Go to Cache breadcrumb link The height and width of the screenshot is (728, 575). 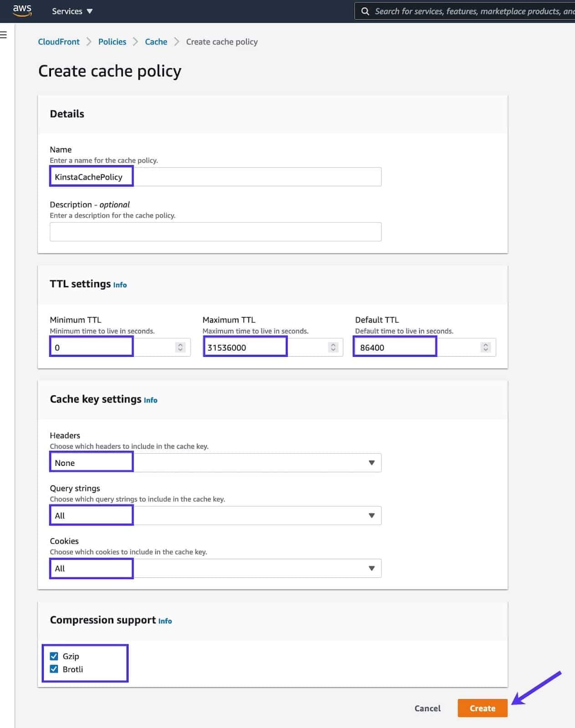156,42
